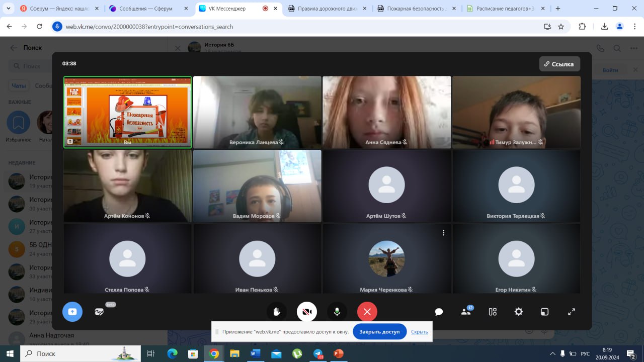Click the Ссылка link button

559,64
